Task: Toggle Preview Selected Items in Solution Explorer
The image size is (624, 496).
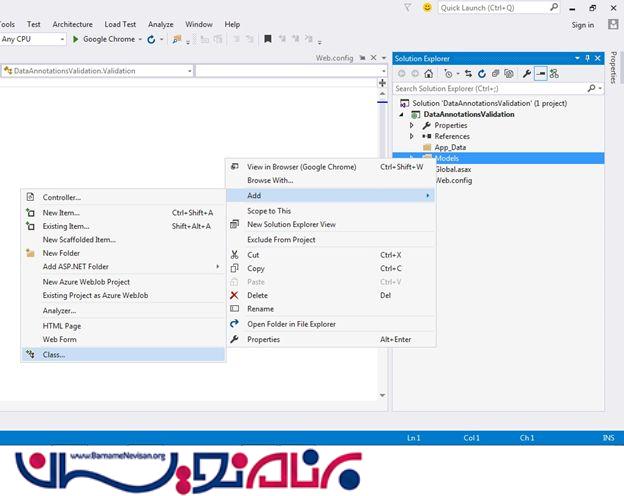Action: [x=540, y=74]
